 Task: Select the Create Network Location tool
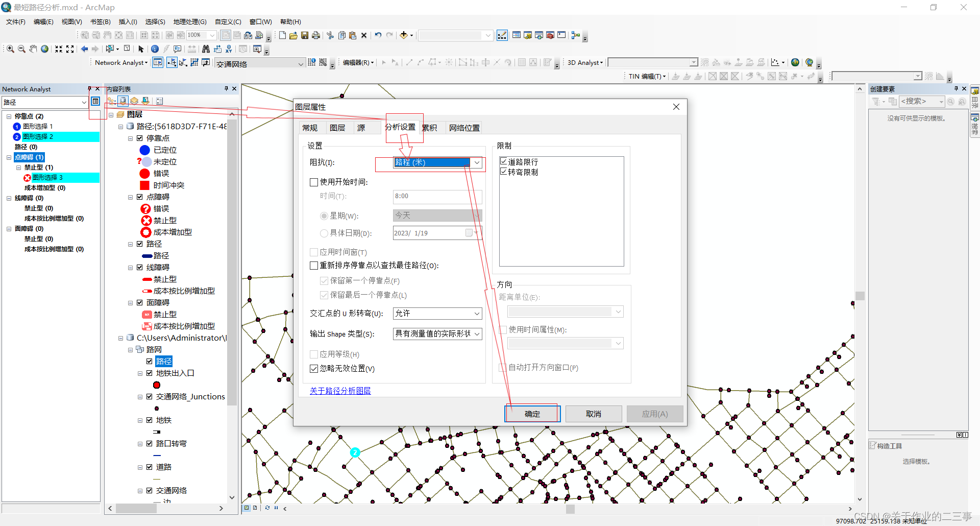pos(172,62)
